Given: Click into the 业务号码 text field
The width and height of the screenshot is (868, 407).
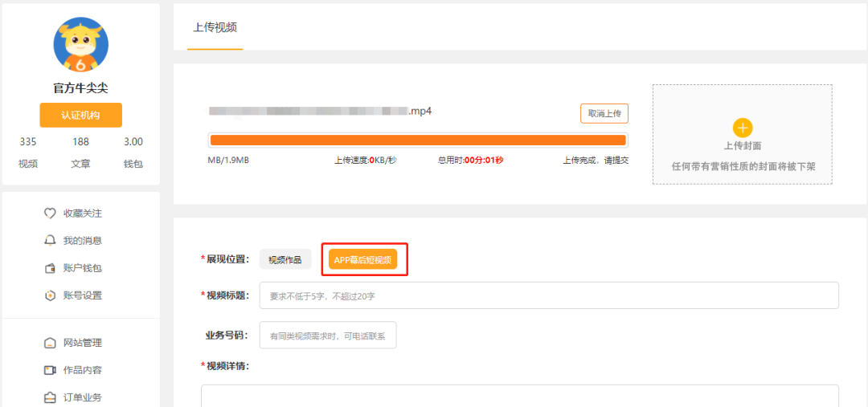Looking at the screenshot, I should (x=327, y=336).
